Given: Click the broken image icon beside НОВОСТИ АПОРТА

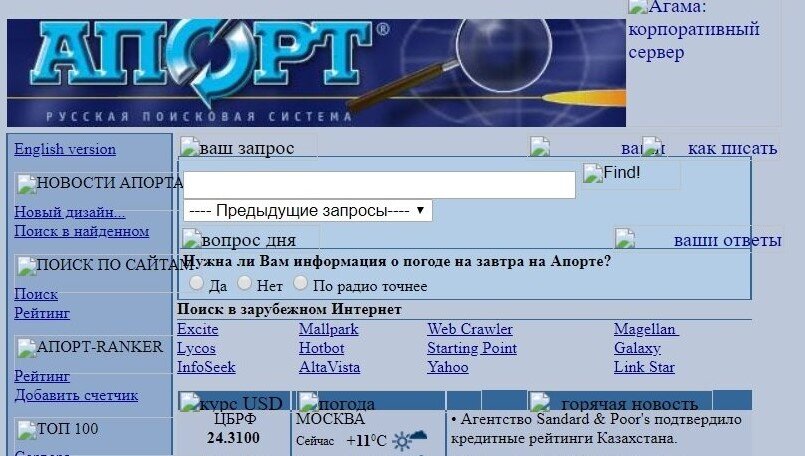Looking at the screenshot, I should (26, 184).
